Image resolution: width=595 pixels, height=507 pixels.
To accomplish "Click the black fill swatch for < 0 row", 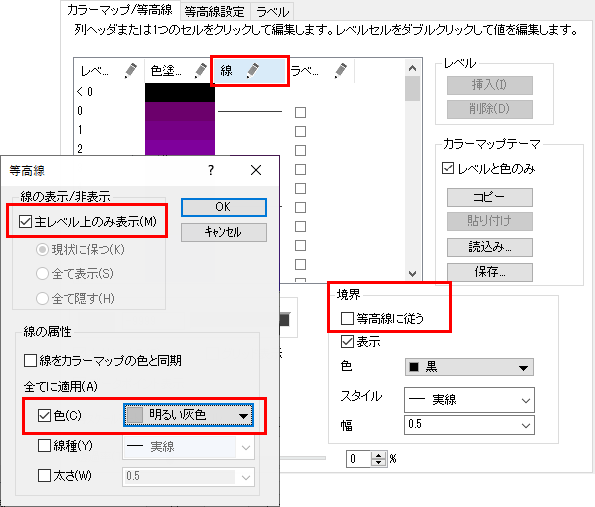I will pyautogui.click(x=180, y=92).
